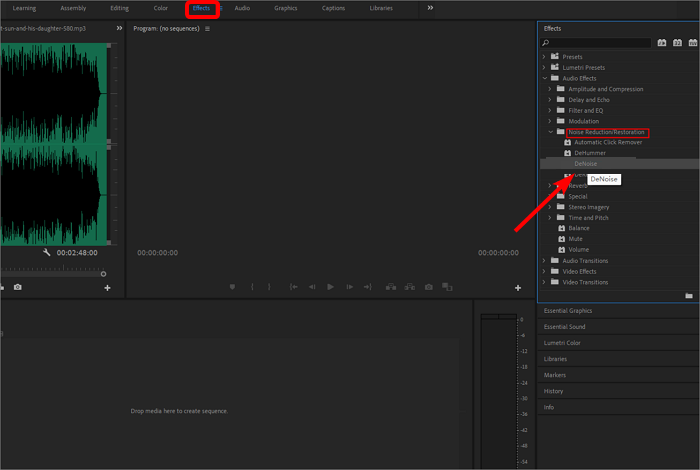Screen dimensions: 700x470
Task: Select the Special folder
Action: [x=578, y=196]
